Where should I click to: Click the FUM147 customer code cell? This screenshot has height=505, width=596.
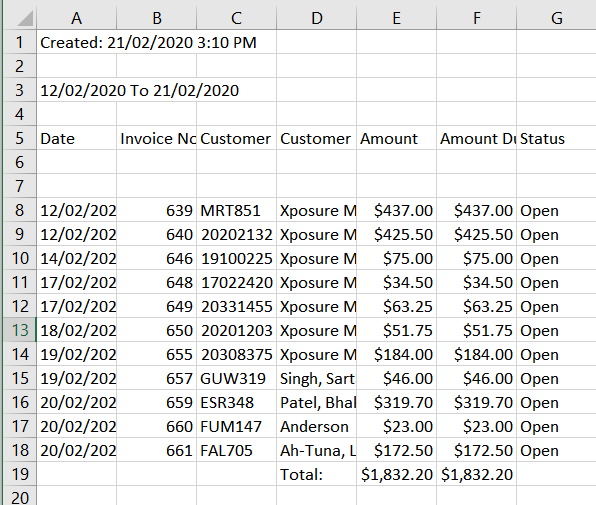(x=236, y=426)
